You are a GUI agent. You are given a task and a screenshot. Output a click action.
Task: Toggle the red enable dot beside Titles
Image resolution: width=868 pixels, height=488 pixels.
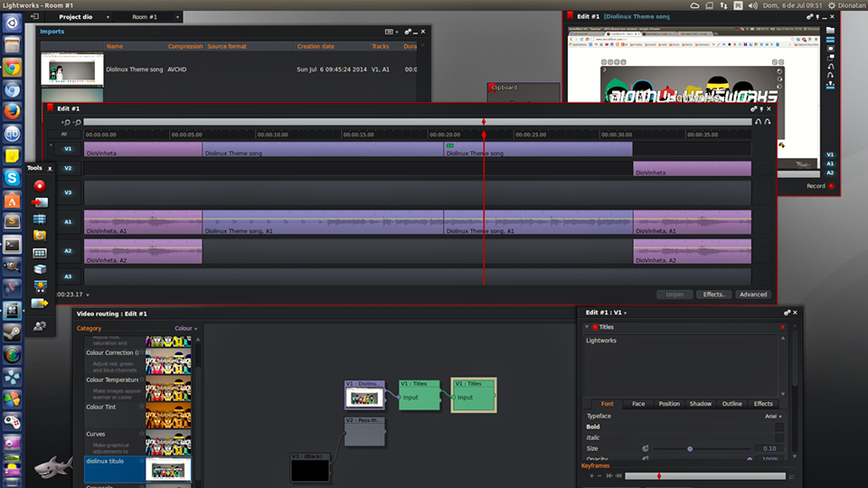coord(595,327)
